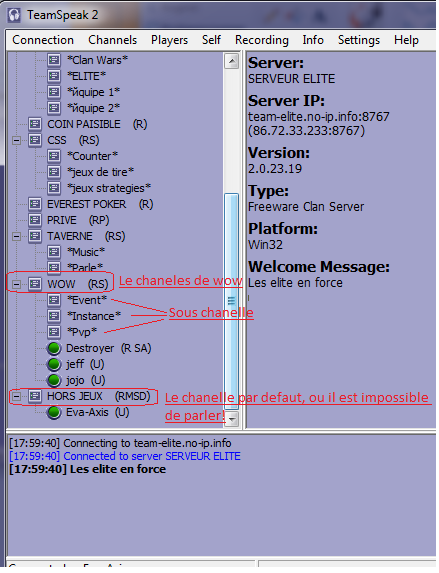Click the TeamSpeak 2 headset title icon
The image size is (439, 573).
14,15
